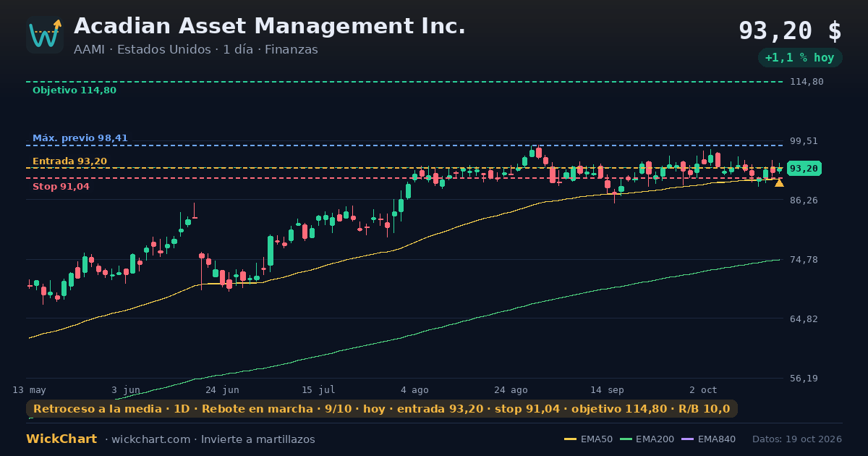Click the Máx. previo 98,41 label
This screenshot has width=868, height=456.
click(x=80, y=138)
